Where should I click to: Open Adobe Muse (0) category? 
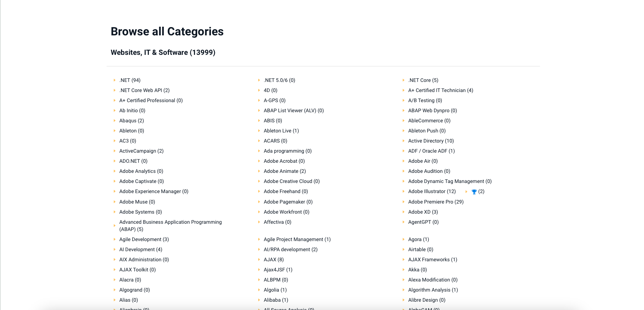(137, 202)
